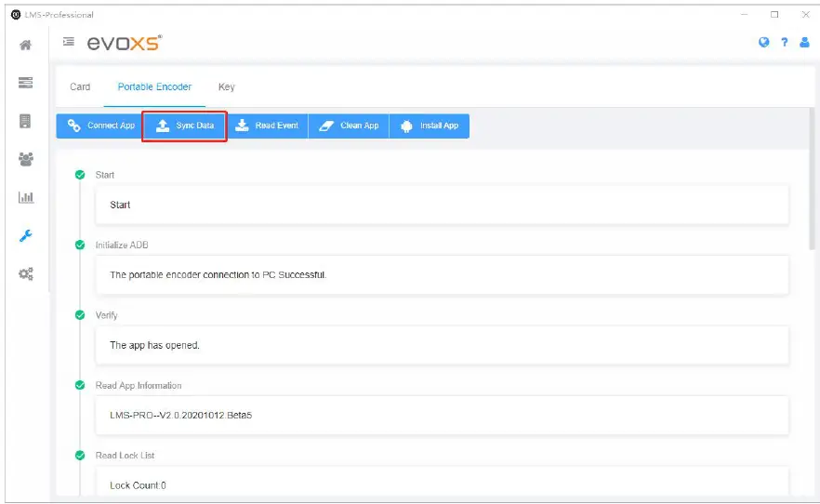Screen dimensions: 820x504
Task: Open help question mark icon
Action: (x=785, y=43)
